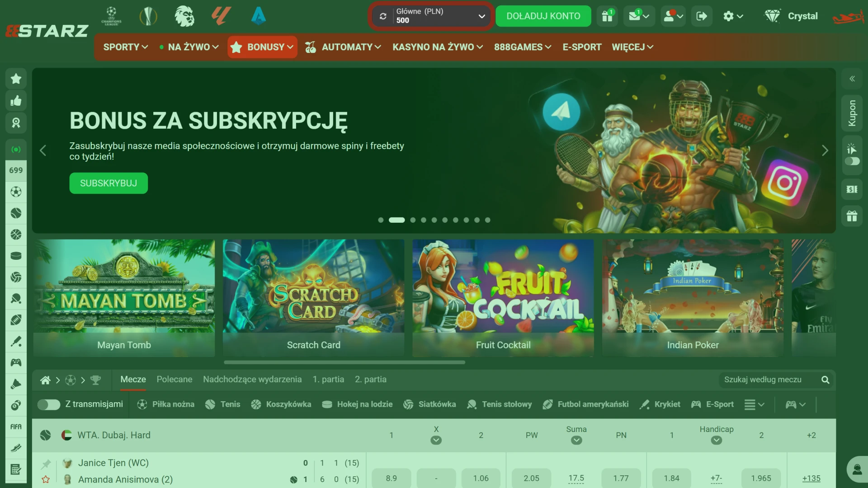This screenshot has width=868, height=488.
Task: Click the gift box icon next to DOŁADUJ KONTO
Action: click(607, 16)
